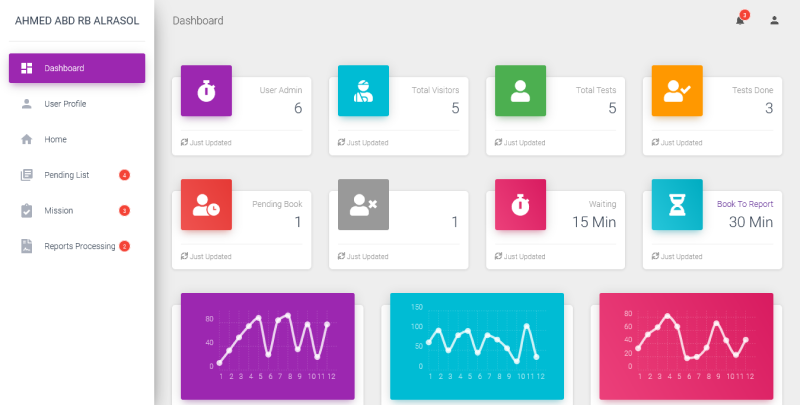The image size is (800, 406).
Task: Open Reports Processing in sidebar
Action: tap(79, 246)
